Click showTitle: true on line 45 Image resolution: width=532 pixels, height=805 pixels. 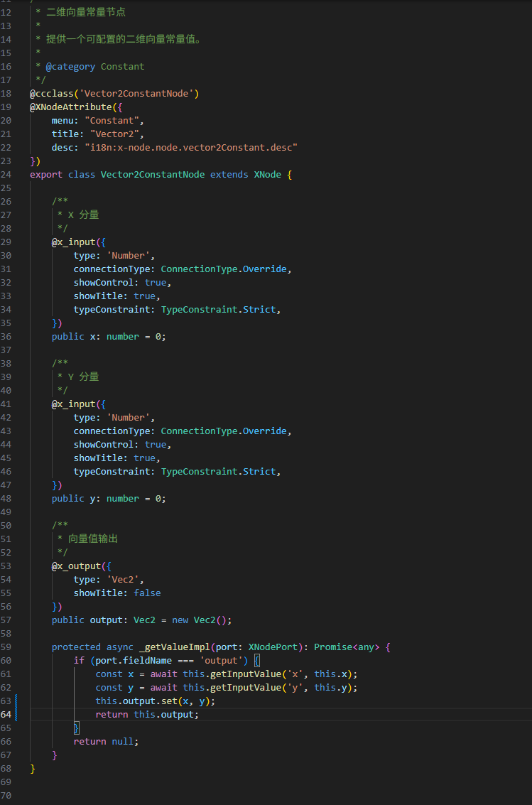114,458
